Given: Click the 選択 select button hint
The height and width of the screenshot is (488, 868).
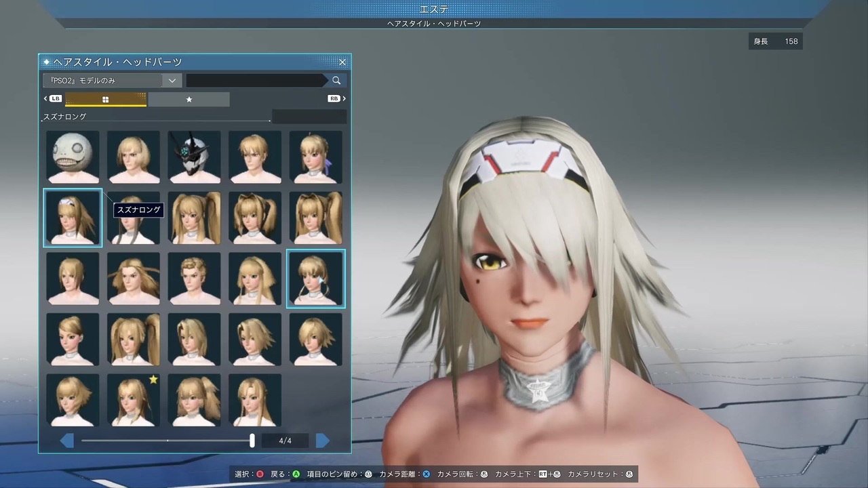Looking at the screenshot, I should click(x=249, y=474).
